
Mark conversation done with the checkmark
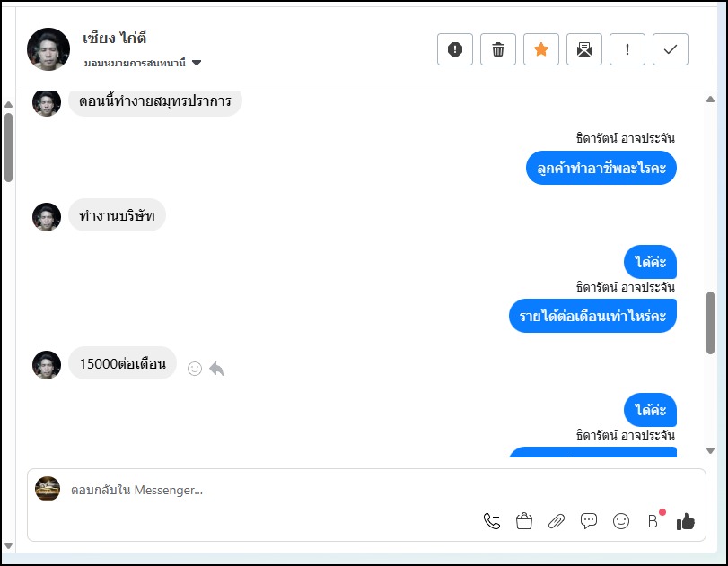tap(671, 50)
